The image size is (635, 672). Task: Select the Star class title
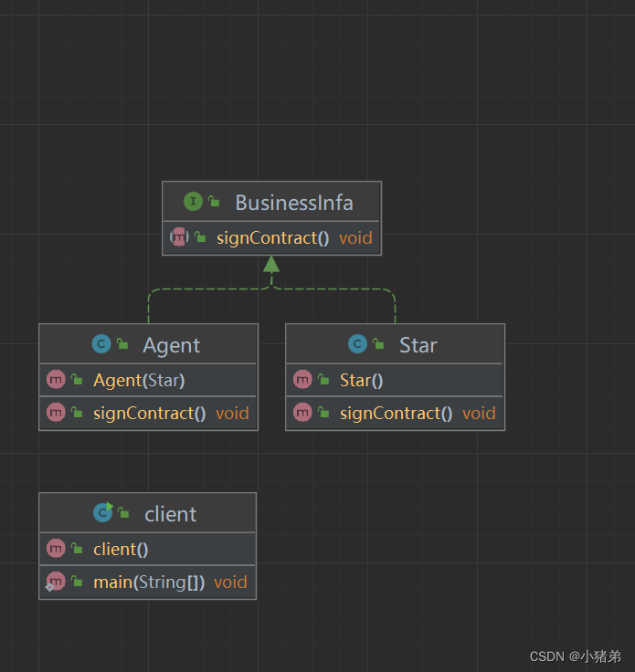418,345
